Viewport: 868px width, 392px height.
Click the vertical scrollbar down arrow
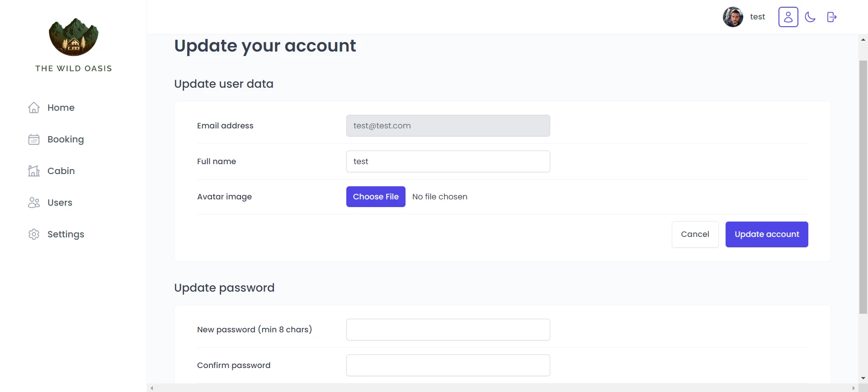(x=863, y=378)
